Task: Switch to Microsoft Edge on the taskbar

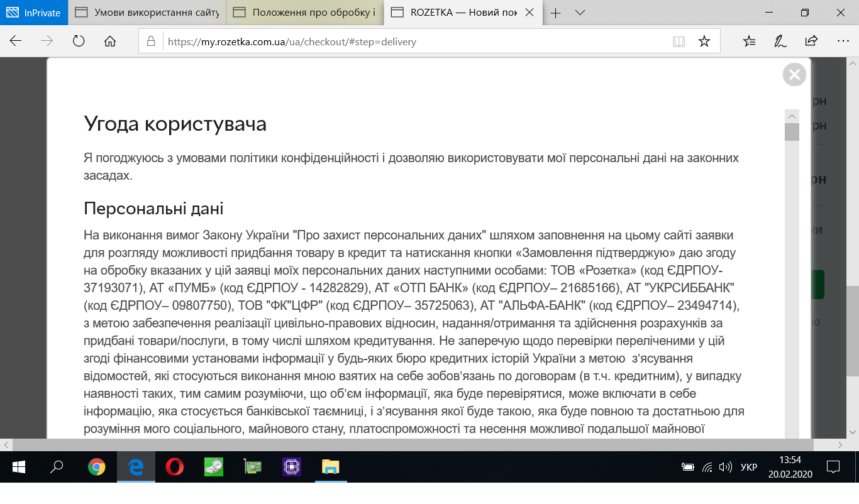Action: 136,467
